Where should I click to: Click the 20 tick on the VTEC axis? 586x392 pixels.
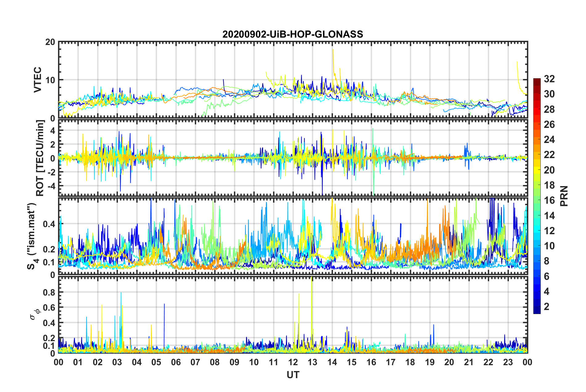(x=50, y=42)
